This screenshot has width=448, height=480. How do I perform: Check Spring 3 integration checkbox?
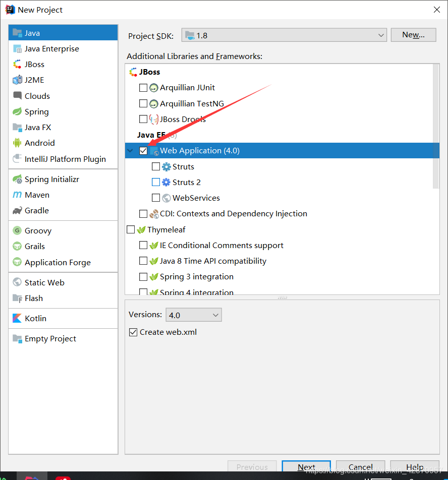pos(143,276)
